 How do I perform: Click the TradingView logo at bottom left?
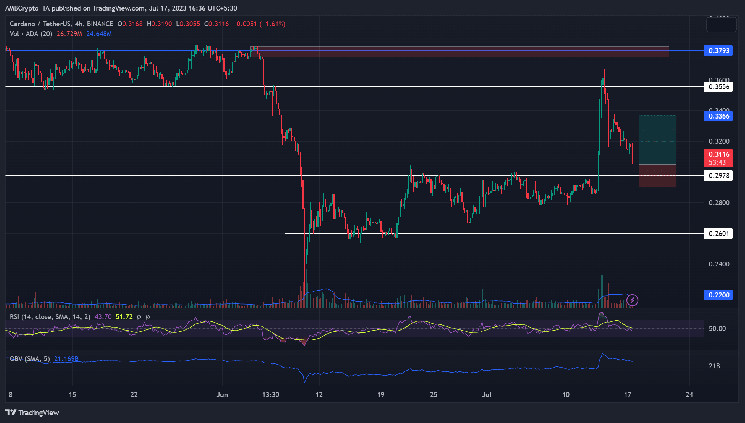(x=32, y=413)
